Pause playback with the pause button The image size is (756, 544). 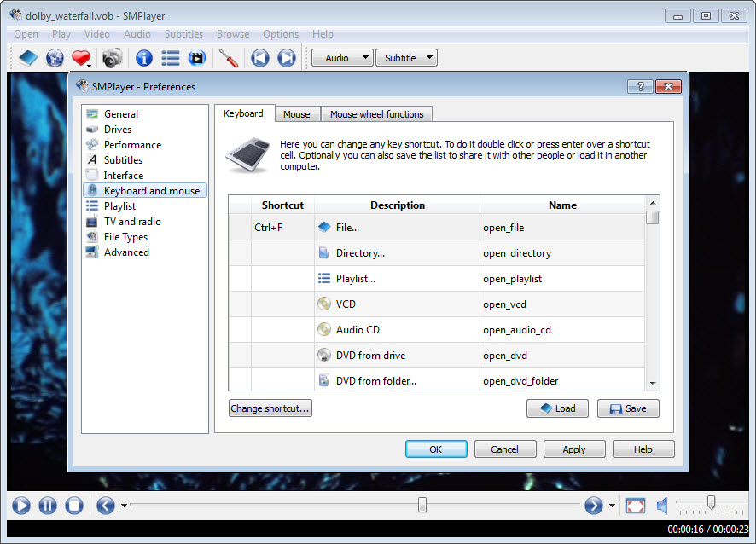click(x=47, y=506)
